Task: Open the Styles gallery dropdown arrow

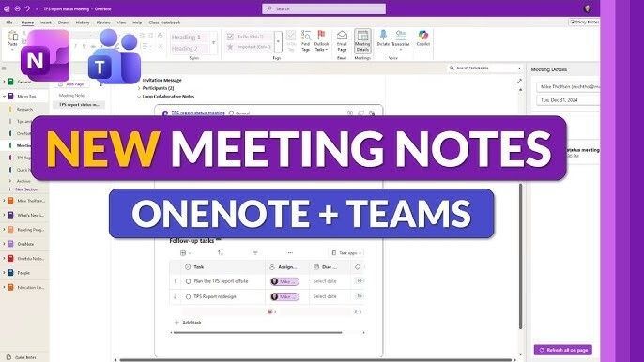Action: 214,42
